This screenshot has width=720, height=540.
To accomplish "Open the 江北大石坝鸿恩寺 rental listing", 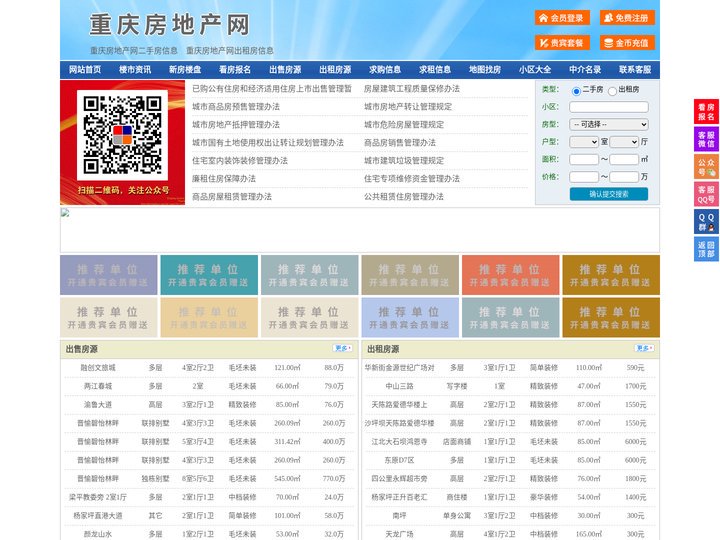I will [399, 442].
